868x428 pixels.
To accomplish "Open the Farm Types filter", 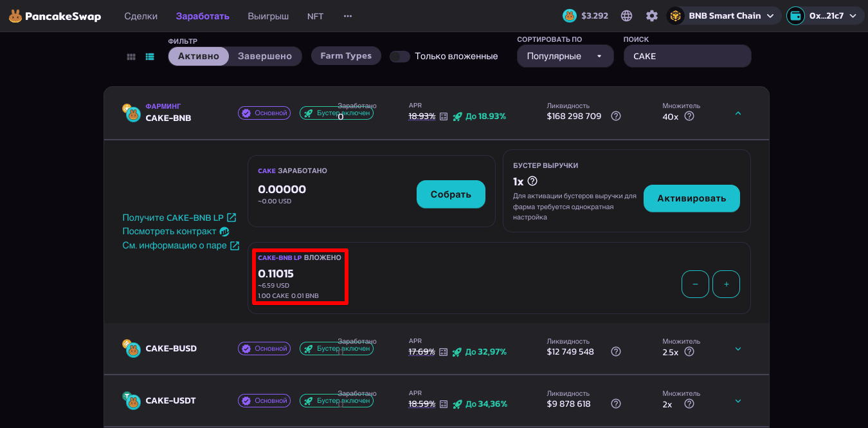I will click(x=346, y=56).
